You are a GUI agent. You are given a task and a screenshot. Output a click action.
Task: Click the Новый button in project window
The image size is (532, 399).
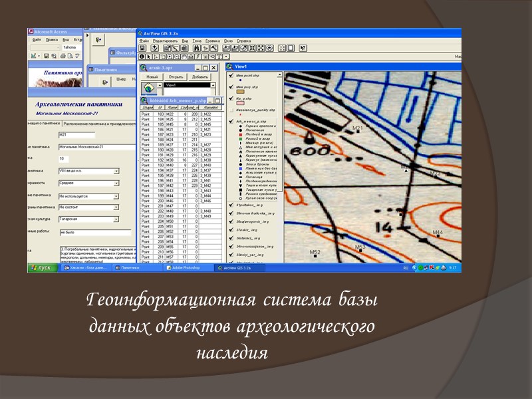(x=152, y=76)
